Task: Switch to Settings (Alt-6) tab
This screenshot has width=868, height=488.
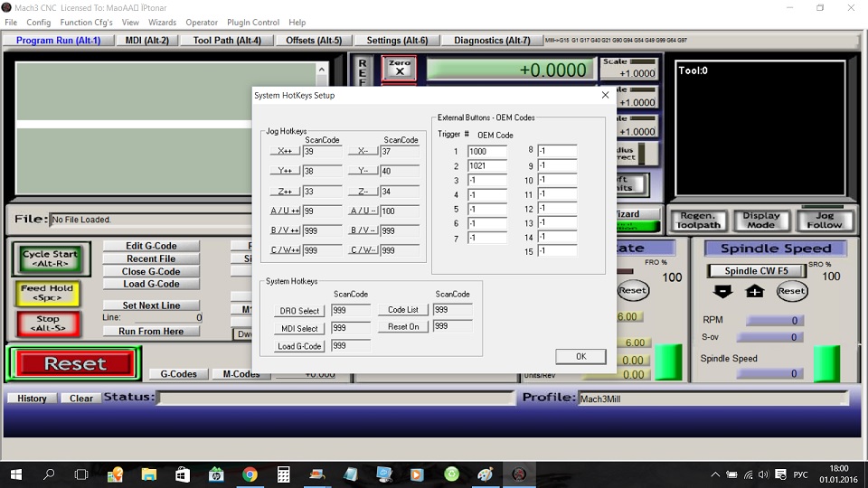Action: (x=397, y=41)
